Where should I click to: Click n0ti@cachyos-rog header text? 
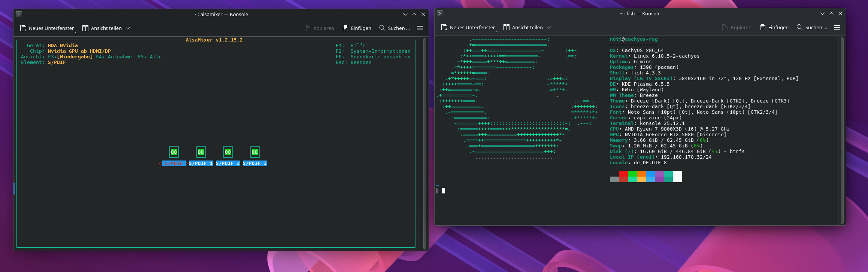(x=634, y=39)
